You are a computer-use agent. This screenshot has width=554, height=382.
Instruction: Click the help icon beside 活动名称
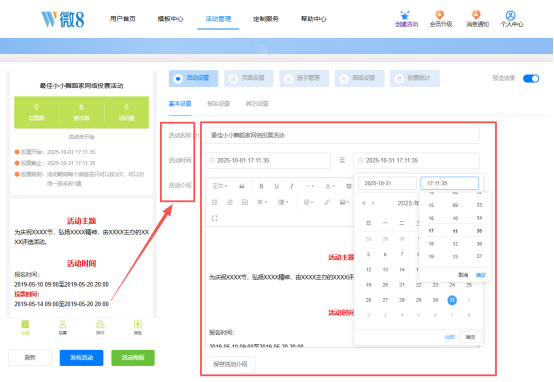pos(196,135)
